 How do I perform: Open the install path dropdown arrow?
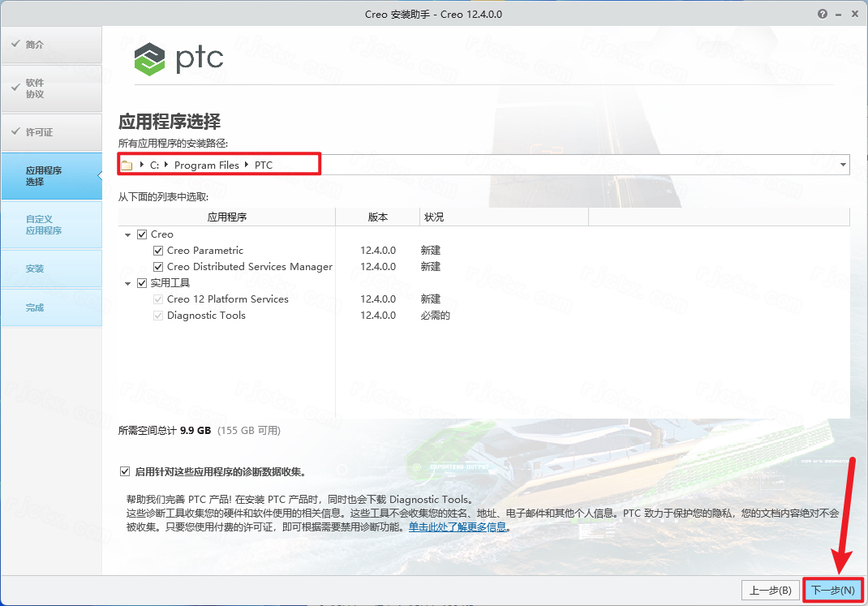coord(843,165)
